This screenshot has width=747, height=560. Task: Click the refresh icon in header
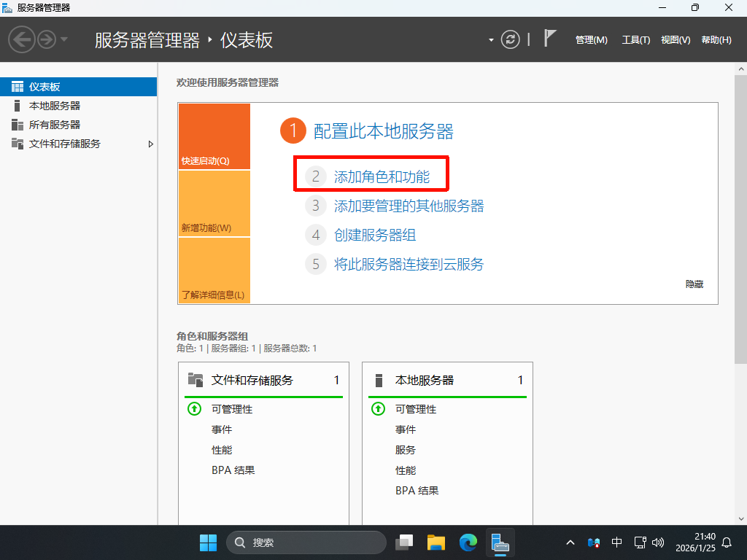[x=511, y=39]
